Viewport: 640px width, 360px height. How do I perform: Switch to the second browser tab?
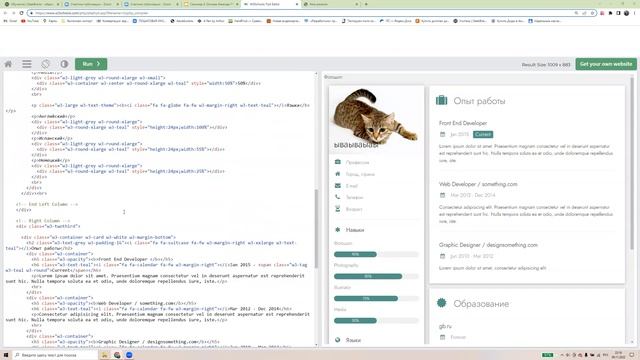point(91,4)
